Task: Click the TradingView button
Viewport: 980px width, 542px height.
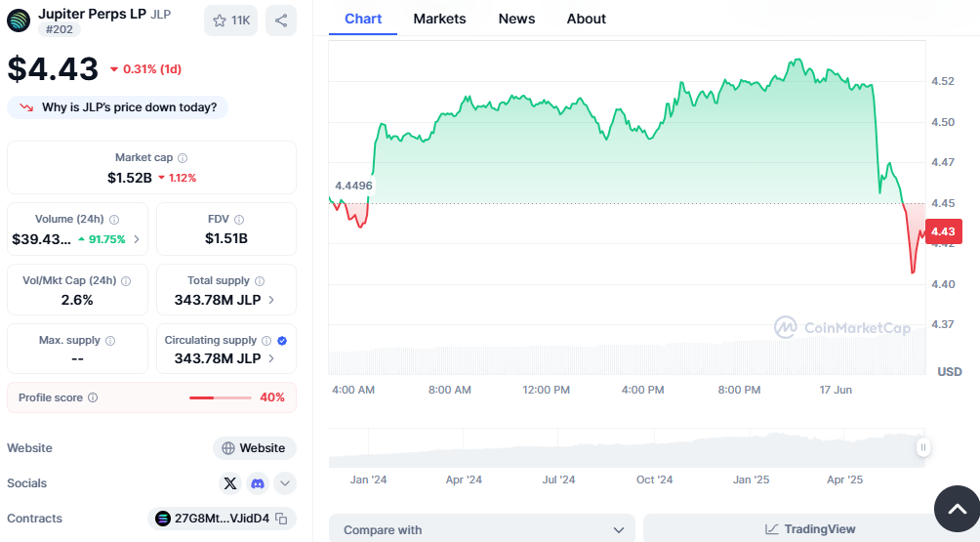Action: (810, 529)
